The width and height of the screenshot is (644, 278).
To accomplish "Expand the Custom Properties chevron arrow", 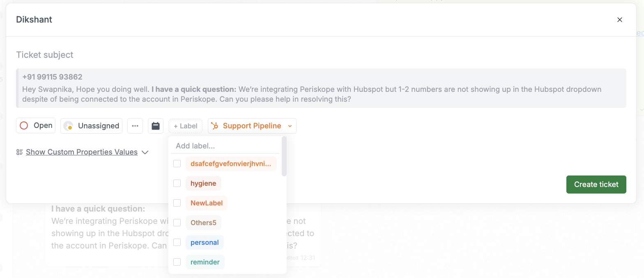I will [x=145, y=152].
